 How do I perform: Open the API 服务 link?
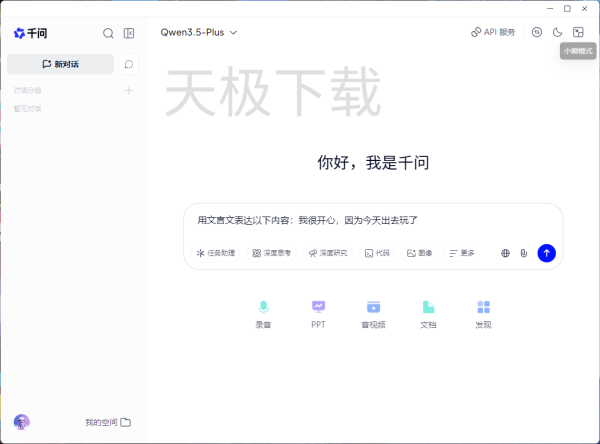(493, 32)
